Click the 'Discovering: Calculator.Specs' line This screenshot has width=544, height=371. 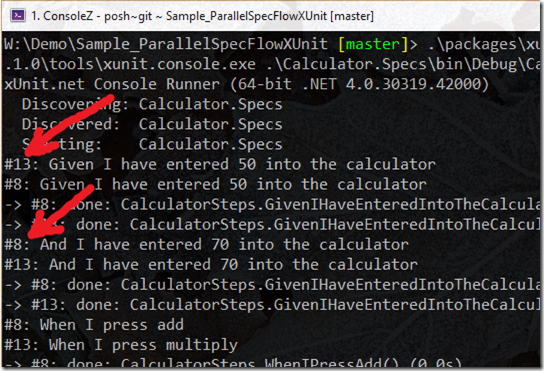pos(152,104)
